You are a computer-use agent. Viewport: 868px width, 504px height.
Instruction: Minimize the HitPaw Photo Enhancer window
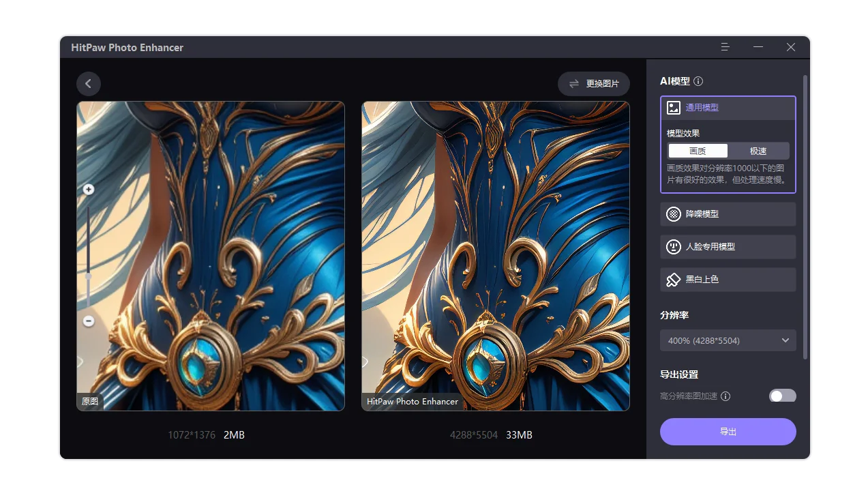[x=758, y=47]
